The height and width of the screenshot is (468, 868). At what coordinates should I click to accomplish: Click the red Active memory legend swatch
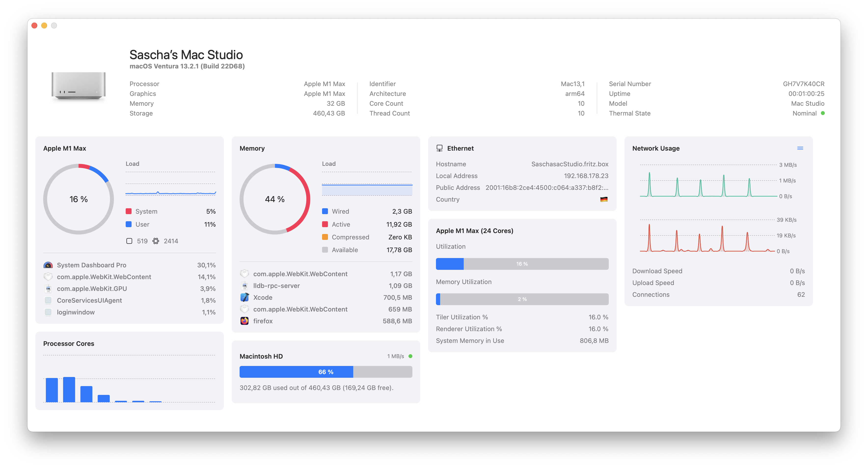click(325, 224)
